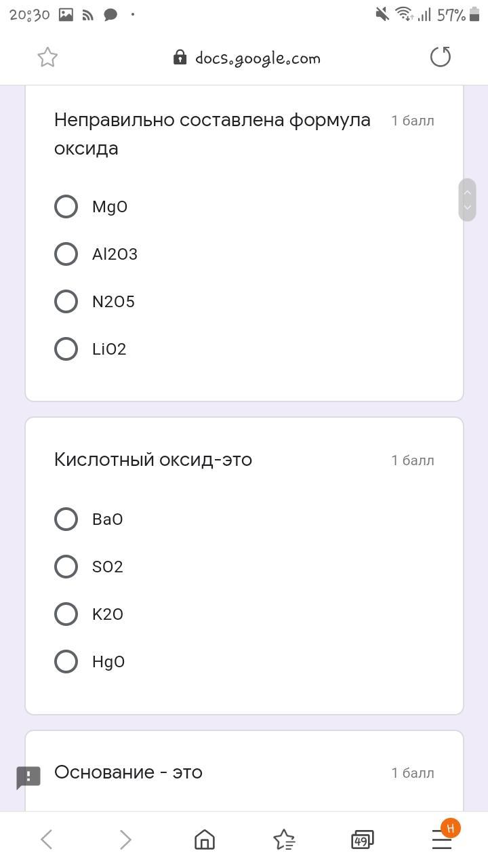The image size is (488, 868).
Task: Go forward with browser forward arrow
Action: [x=125, y=840]
